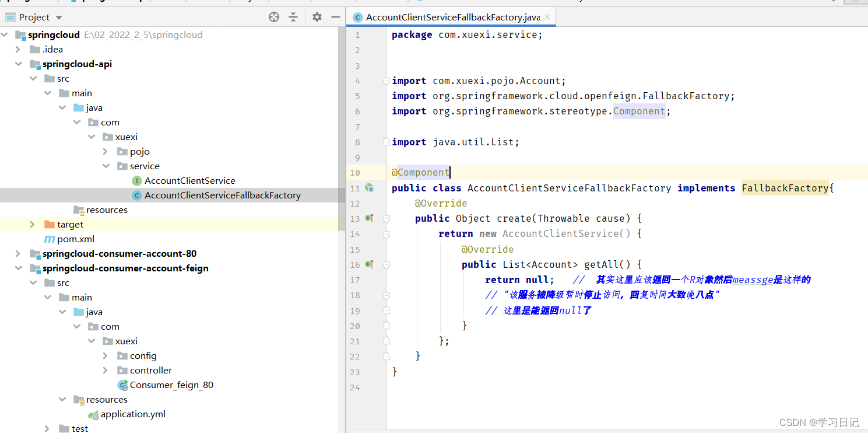Screen dimensions: 868x433
Task: Click the @Component annotation on line 10
Action: click(x=420, y=173)
